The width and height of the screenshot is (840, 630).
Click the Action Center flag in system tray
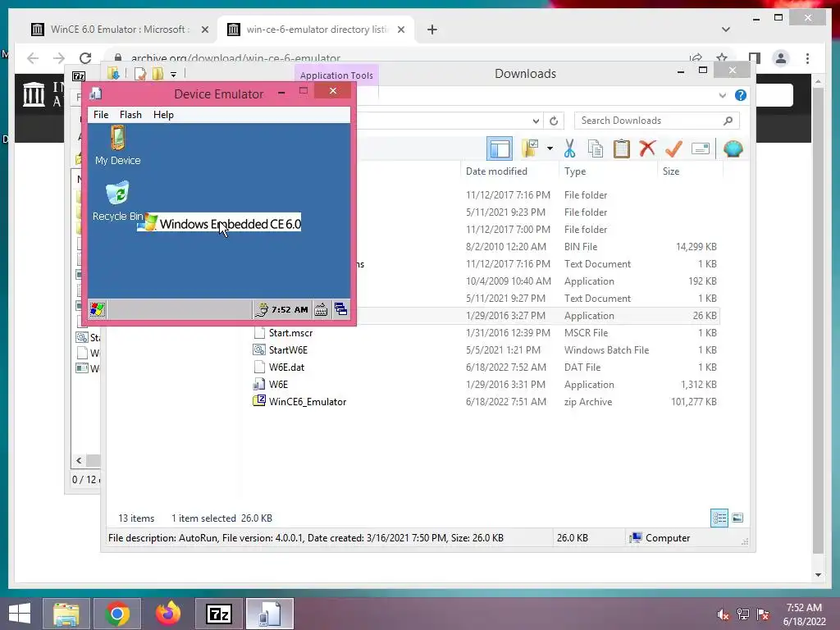click(763, 614)
